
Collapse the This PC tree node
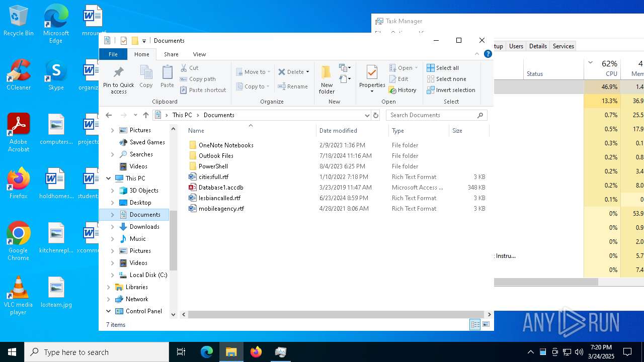pos(109,178)
